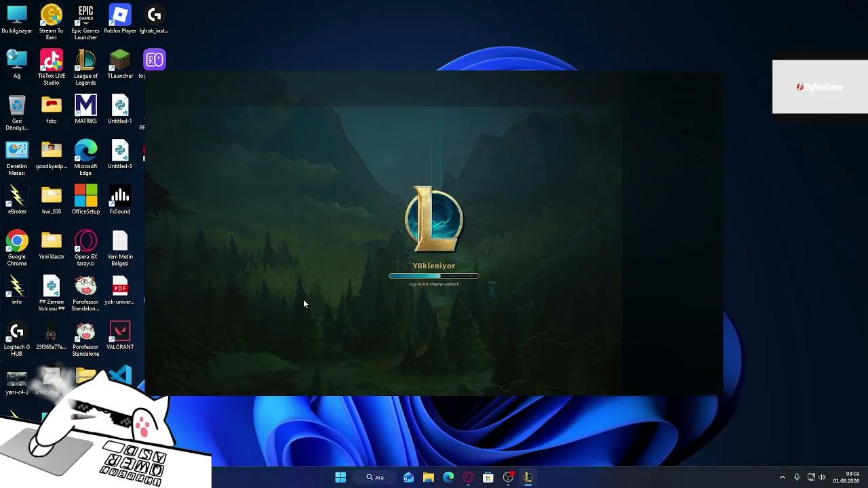
Task: Switch to Microsoft Edge on the taskbar
Action: (448, 477)
